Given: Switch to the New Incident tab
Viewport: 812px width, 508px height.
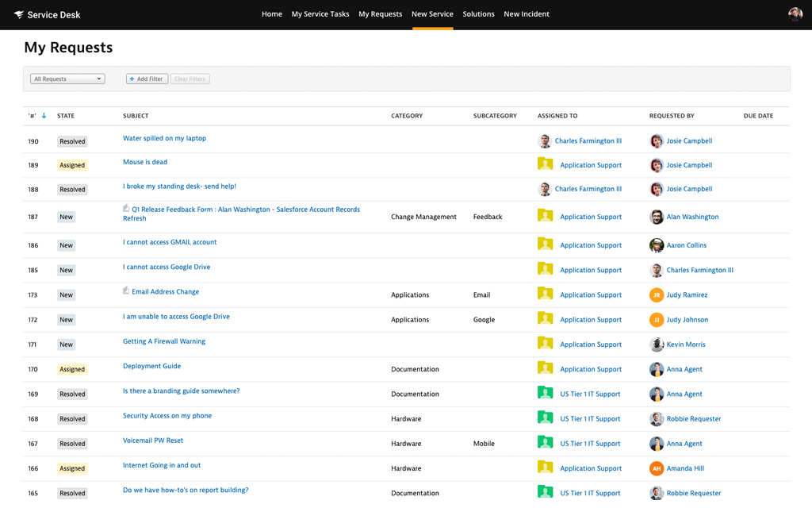Looking at the screenshot, I should point(526,13).
